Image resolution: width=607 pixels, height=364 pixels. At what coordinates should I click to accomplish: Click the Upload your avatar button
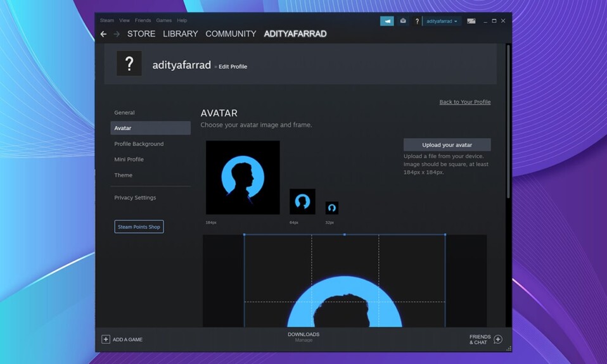[x=447, y=145]
